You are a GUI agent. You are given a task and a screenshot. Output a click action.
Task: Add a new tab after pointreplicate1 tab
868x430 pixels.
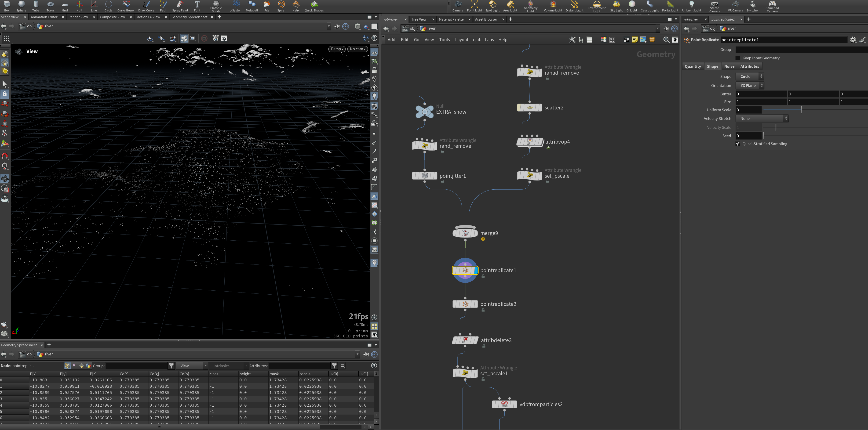coord(749,19)
